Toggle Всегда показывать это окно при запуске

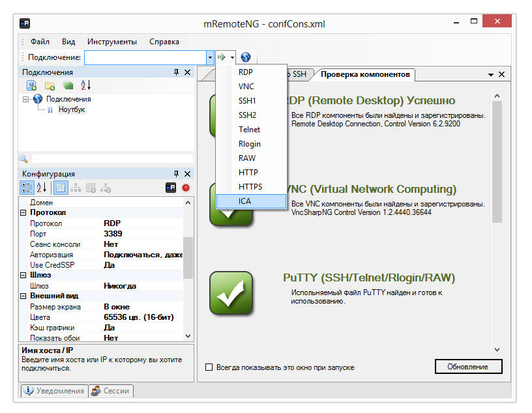(209, 367)
